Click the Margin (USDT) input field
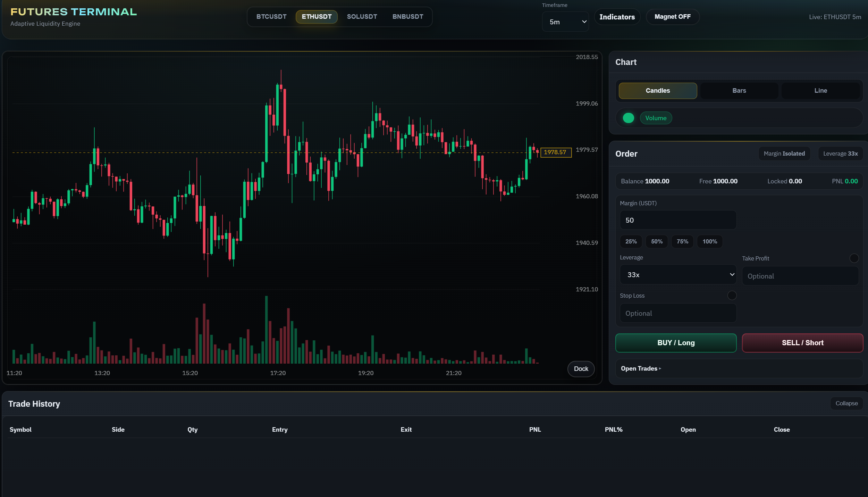 coord(677,220)
